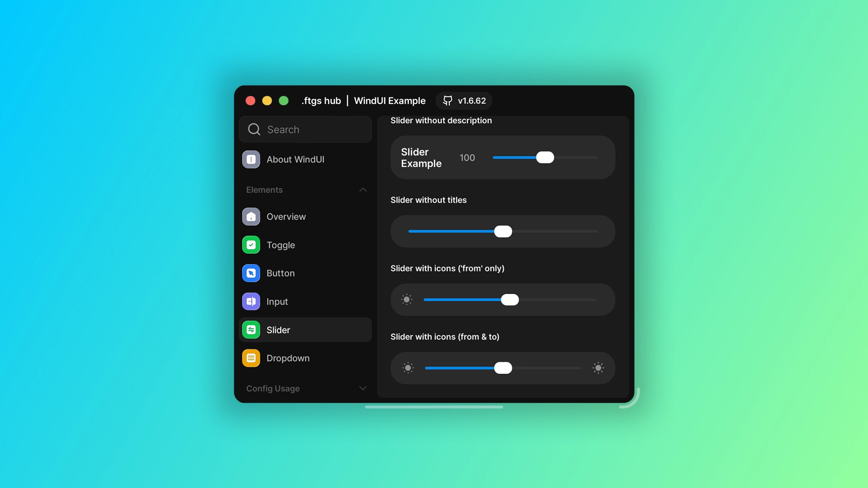Click the Slider Example handle showing 100
This screenshot has width=868, height=488.
(x=546, y=157)
